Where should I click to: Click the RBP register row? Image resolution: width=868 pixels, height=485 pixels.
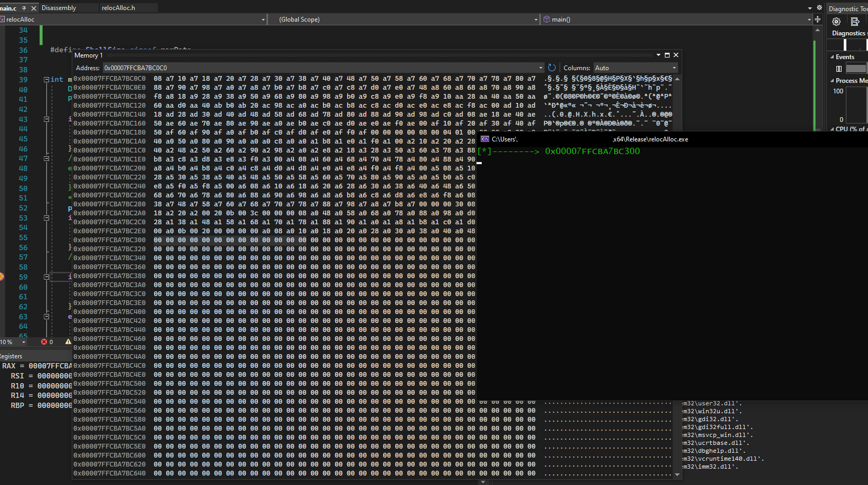[x=41, y=405]
